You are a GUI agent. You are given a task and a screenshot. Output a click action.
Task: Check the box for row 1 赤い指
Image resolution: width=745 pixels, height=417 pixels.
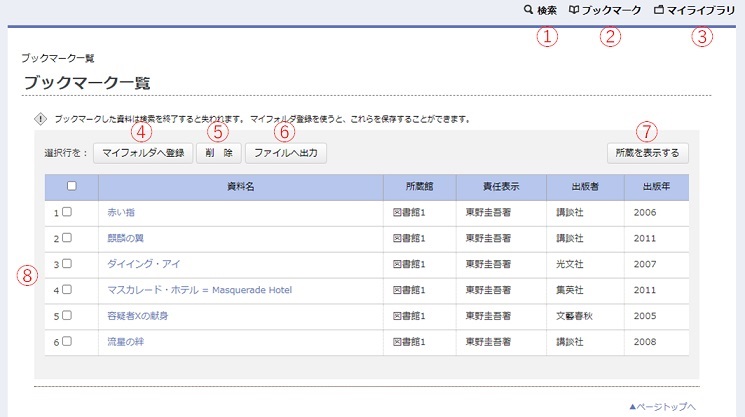tap(67, 213)
